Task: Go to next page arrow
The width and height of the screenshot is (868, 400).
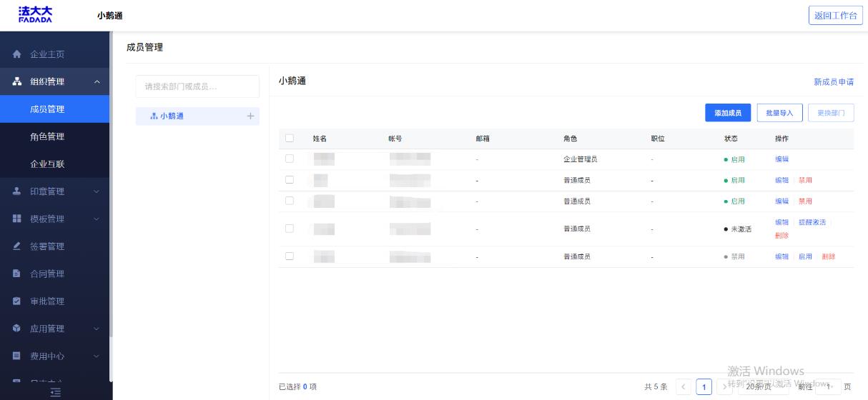Action: 724,386
